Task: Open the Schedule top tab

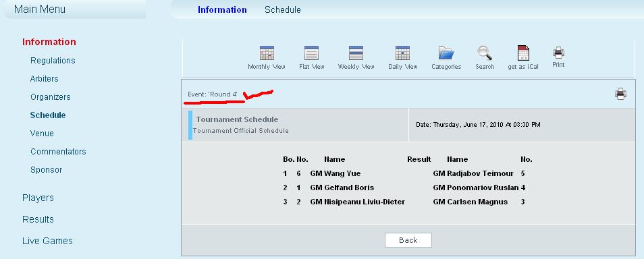Action: point(283,9)
